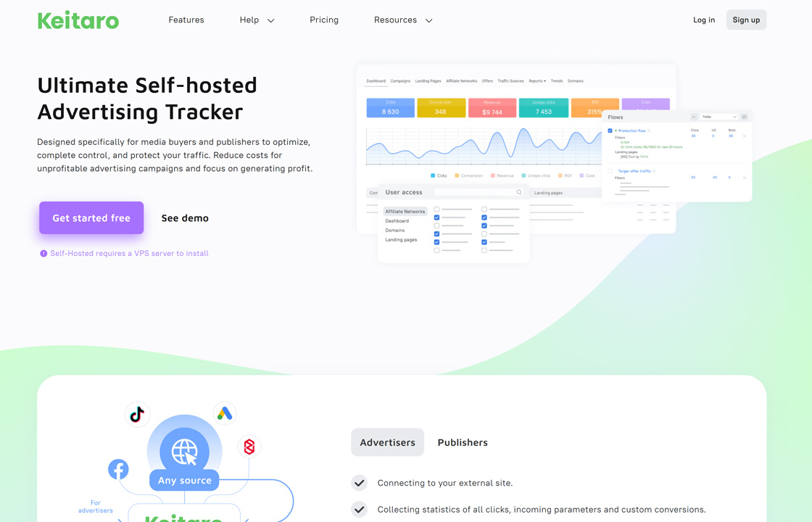This screenshot has height=522, width=812.
Task: Click the magnifier icon in the User access search
Action: tap(519, 192)
